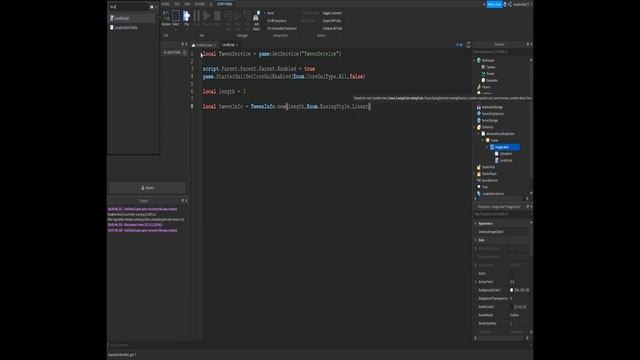This screenshot has width=640, height=360.
Task: Click the Add Watch binoculars icon
Action: [256, 20]
